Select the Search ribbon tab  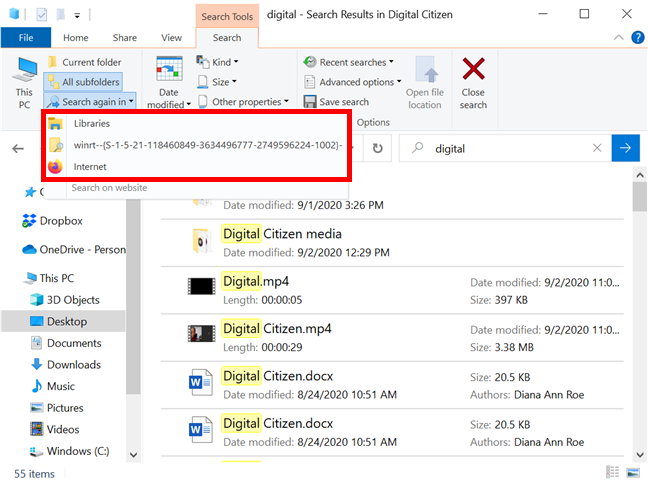click(227, 38)
